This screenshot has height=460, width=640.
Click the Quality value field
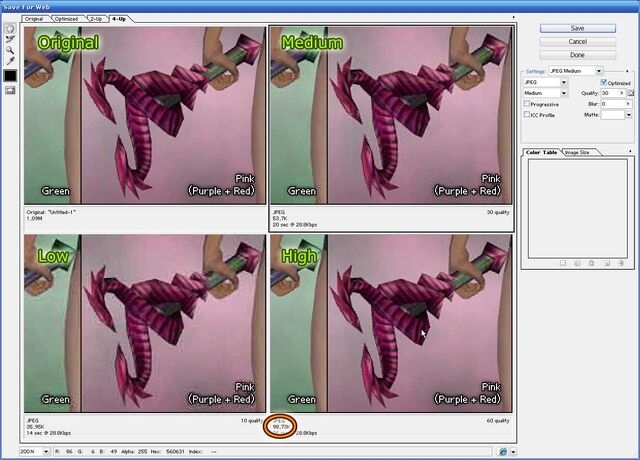(610, 93)
